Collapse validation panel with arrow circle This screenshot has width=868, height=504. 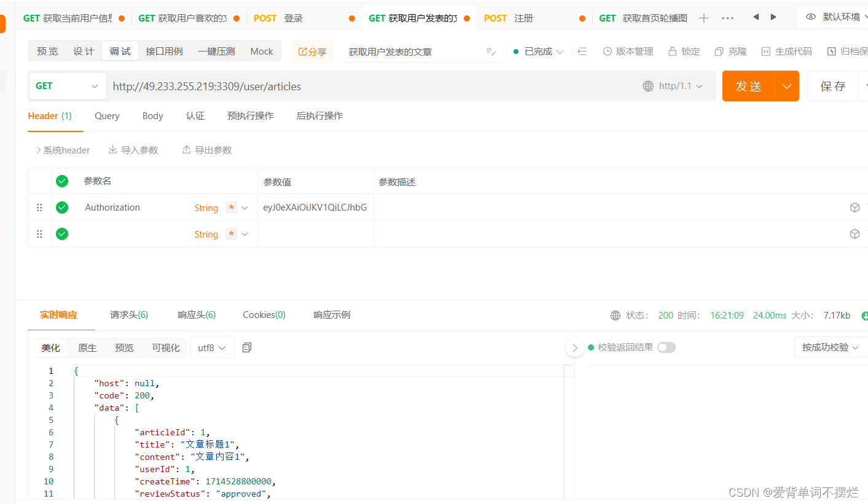point(574,348)
